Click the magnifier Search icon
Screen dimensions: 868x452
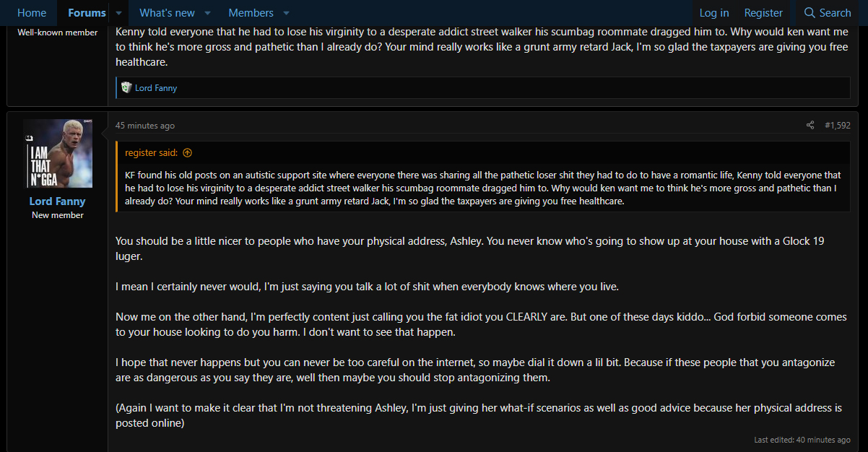[810, 13]
